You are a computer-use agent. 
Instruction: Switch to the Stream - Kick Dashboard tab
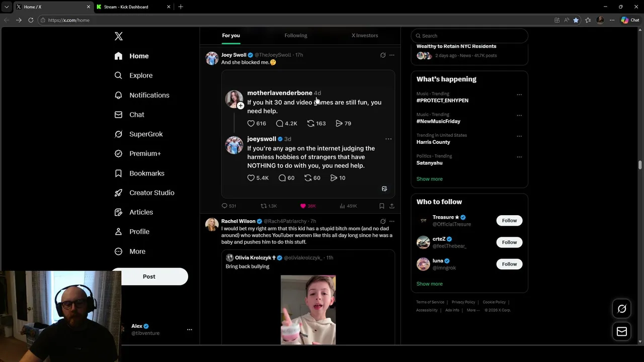pyautogui.click(x=133, y=7)
